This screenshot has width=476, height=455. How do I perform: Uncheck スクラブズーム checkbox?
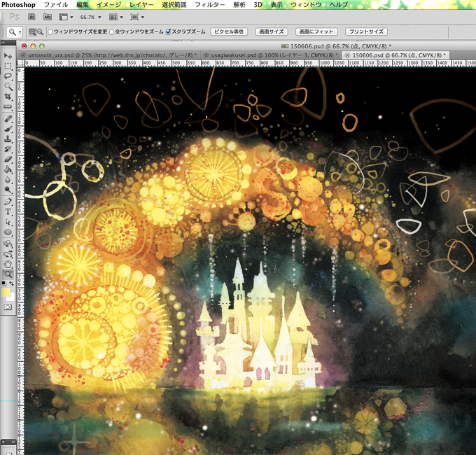pos(168,32)
